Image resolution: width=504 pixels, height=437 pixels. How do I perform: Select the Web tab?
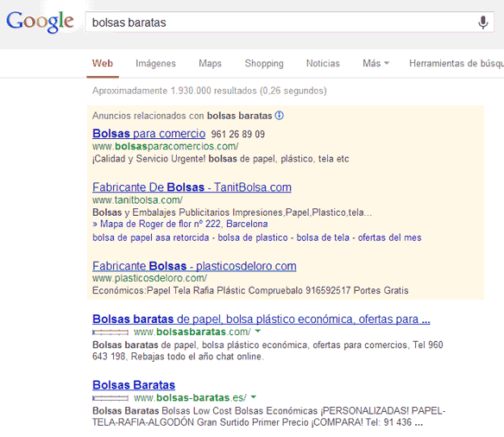tap(103, 63)
